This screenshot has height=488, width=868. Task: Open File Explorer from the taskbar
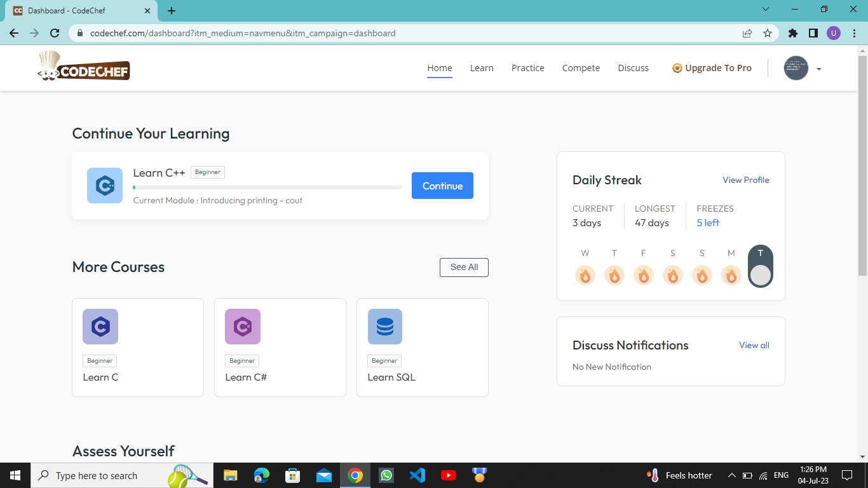[230, 475]
